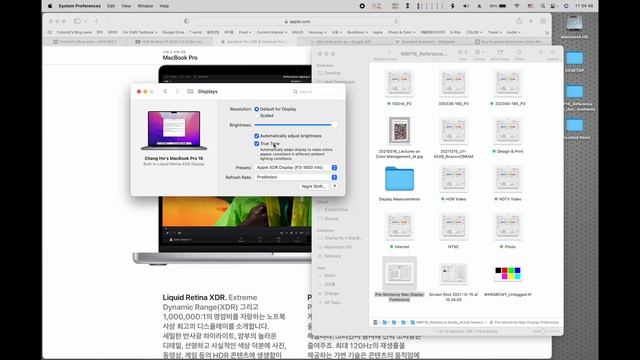
Task: Open the COLOR bookmarks folder
Action: coord(474,32)
